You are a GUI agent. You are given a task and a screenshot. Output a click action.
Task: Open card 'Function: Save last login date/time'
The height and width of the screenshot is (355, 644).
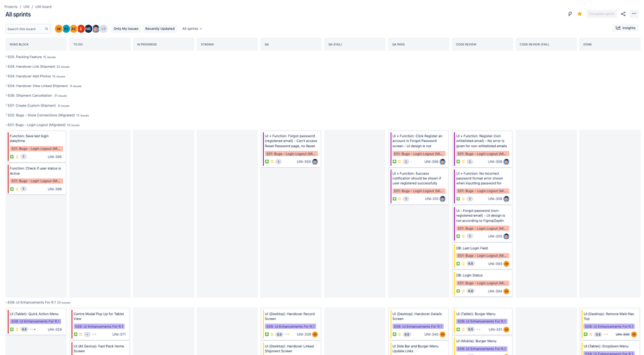(x=37, y=146)
